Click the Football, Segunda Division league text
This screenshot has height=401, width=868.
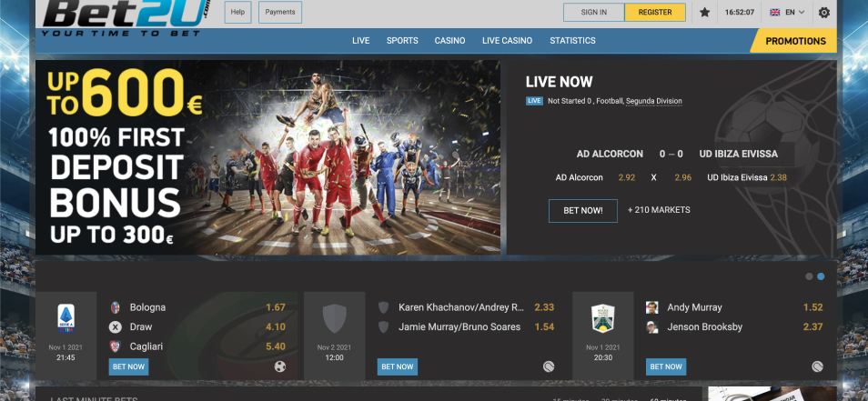pos(640,101)
